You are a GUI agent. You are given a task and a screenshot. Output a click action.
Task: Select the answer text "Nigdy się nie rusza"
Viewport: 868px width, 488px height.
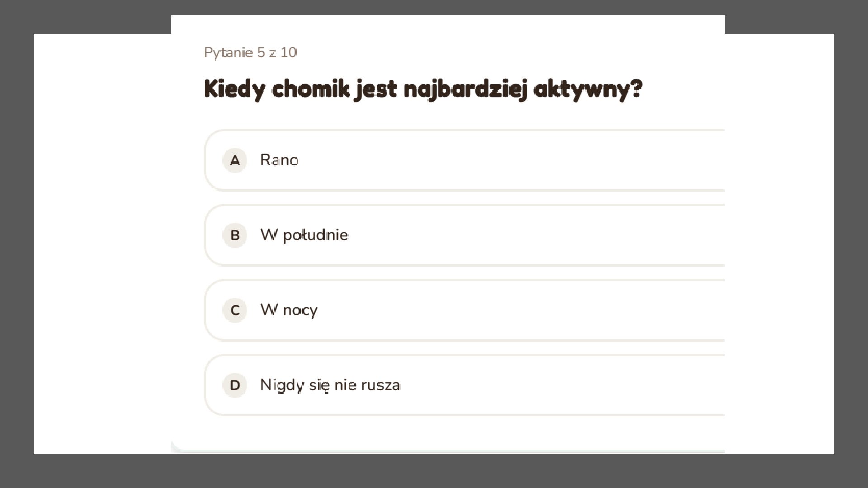coord(330,385)
